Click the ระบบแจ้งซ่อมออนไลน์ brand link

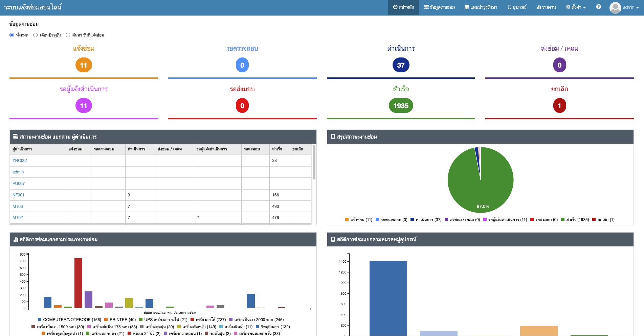33,7
